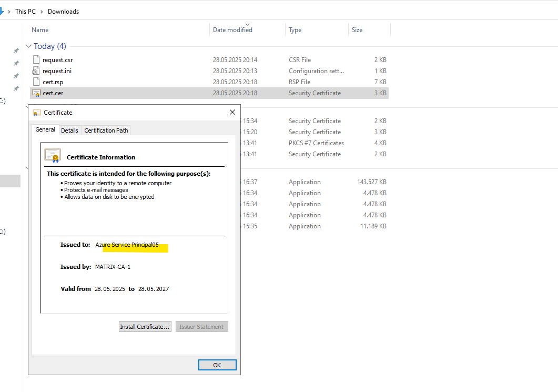Click the Application row dated 16:37
This screenshot has height=392, width=558.
point(314,182)
